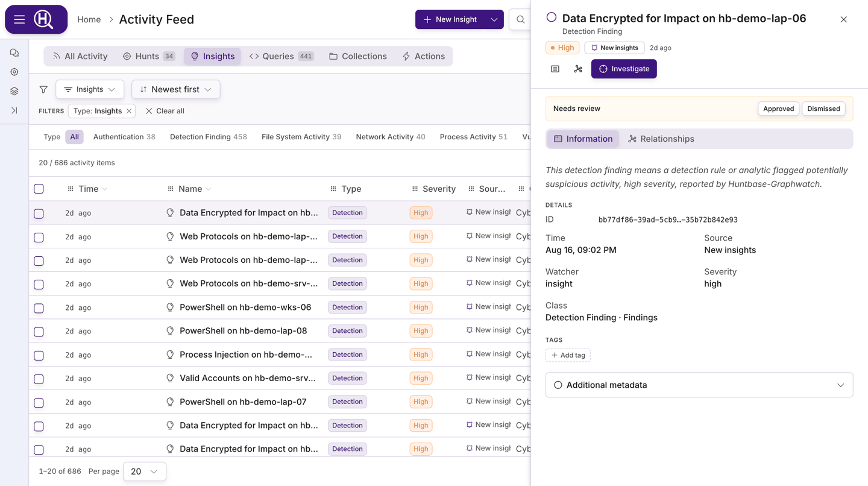Open the Insights type dropdown

click(x=90, y=89)
